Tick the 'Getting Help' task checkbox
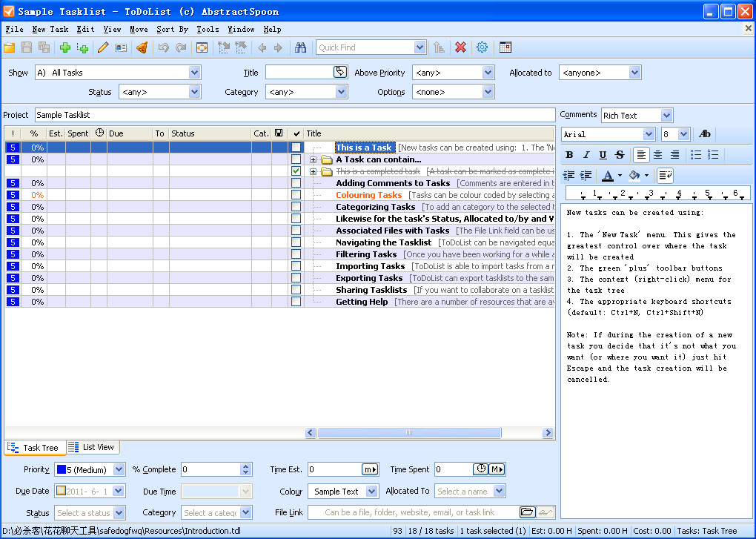Screen dimensions: 756x539 296,302
